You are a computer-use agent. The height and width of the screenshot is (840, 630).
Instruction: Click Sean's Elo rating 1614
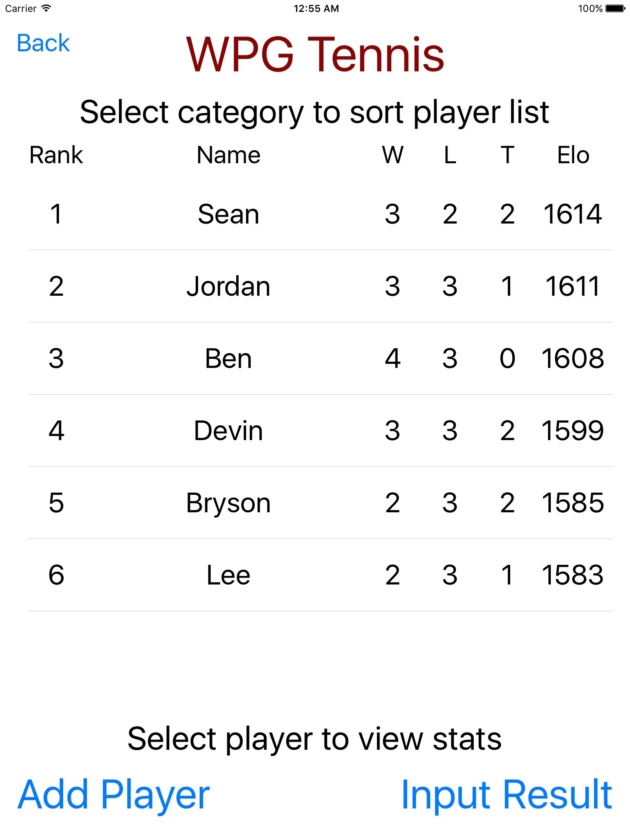pos(573,214)
